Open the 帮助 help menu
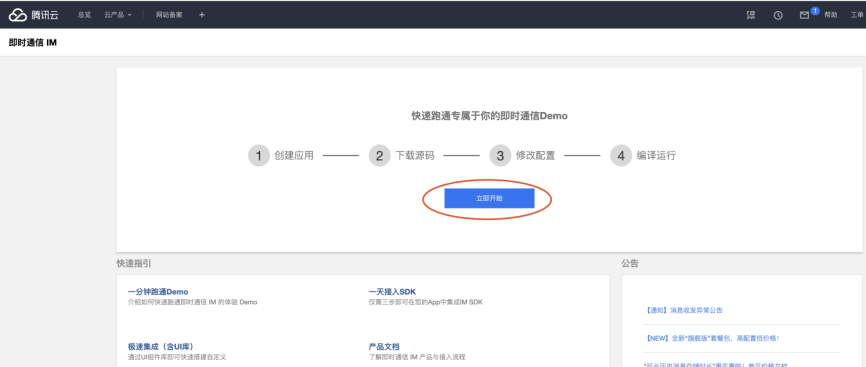The image size is (866, 367). pos(830,15)
